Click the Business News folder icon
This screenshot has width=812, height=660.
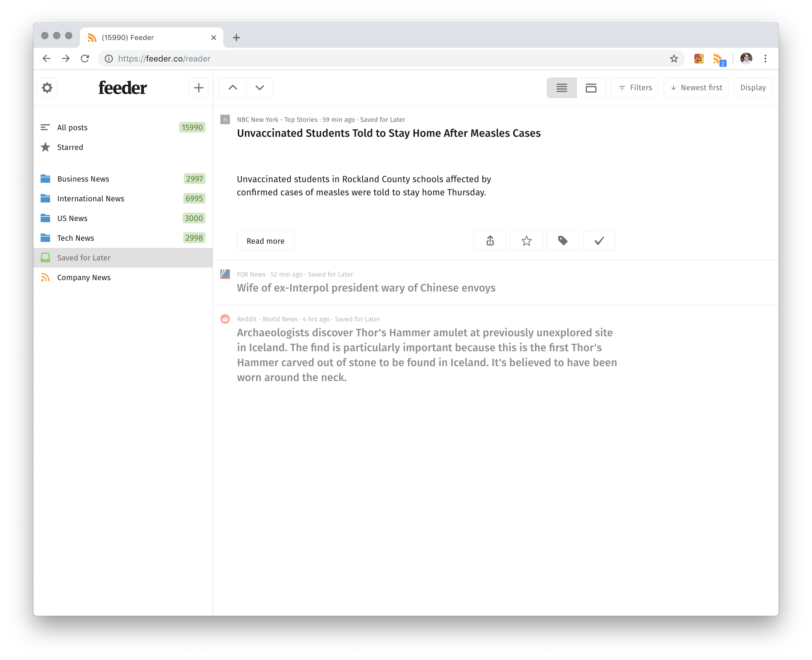pyautogui.click(x=45, y=179)
